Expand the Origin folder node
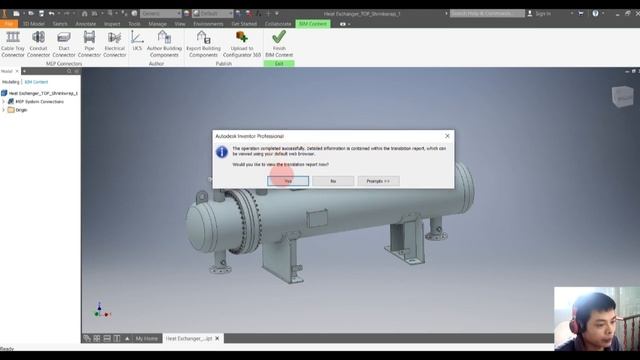This screenshot has width=640, height=360. [4, 110]
